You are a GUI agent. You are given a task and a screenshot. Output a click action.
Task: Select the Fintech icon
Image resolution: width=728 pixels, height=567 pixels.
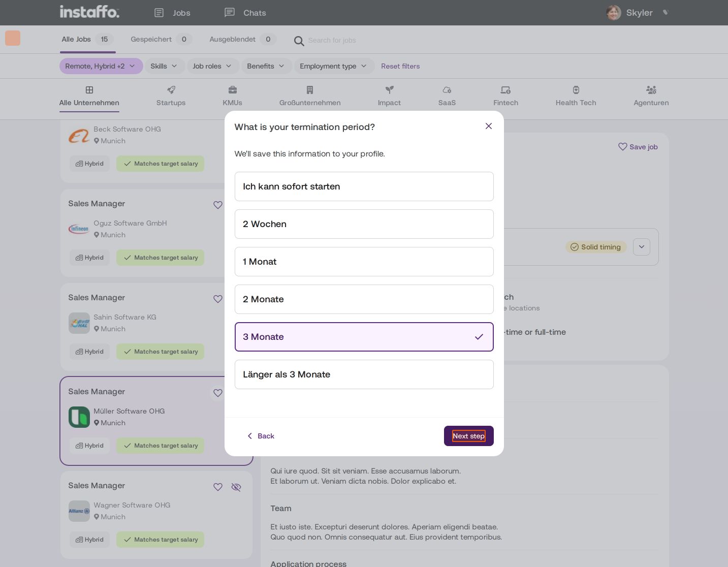[505, 90]
